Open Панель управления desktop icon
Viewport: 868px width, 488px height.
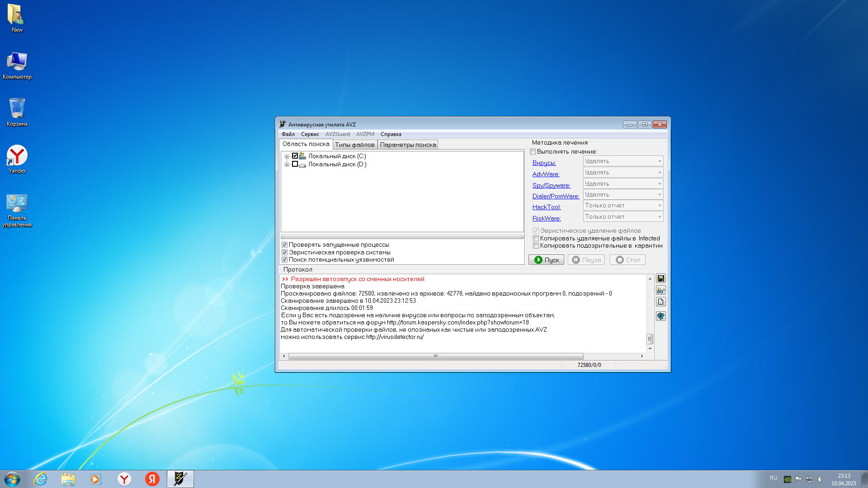tap(17, 210)
